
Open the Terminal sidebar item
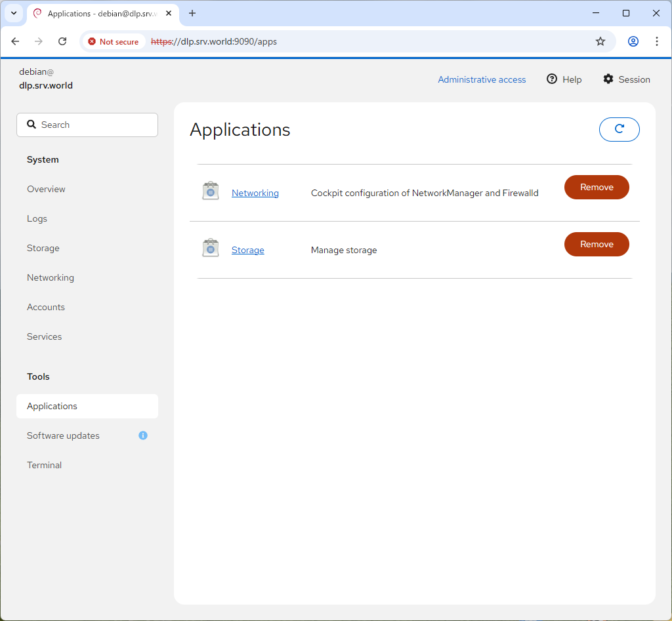pos(44,465)
